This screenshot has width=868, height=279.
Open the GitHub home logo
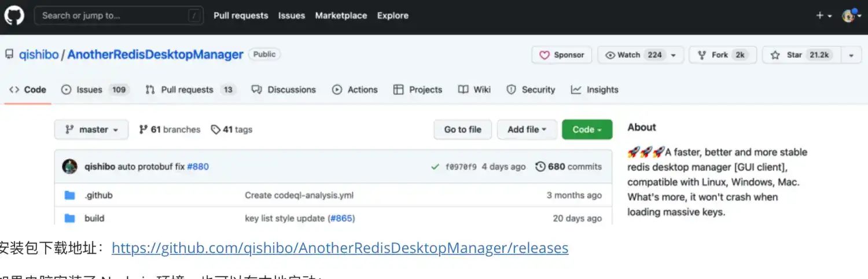pyautogui.click(x=14, y=16)
